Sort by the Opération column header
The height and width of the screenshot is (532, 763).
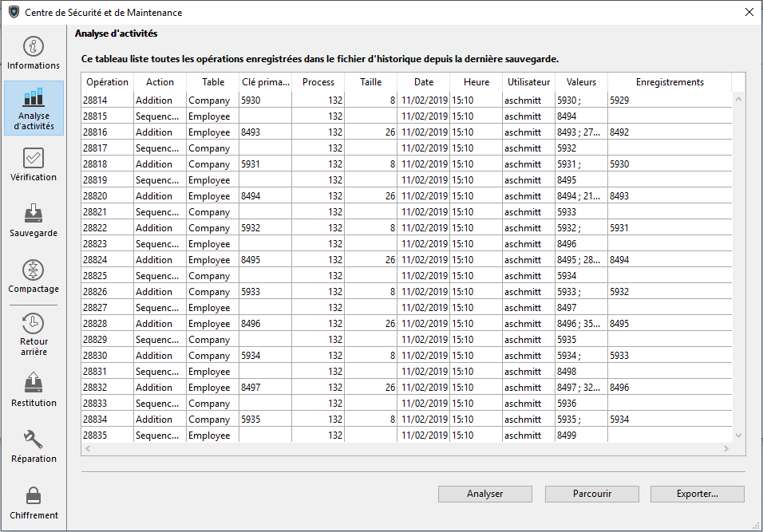click(107, 82)
